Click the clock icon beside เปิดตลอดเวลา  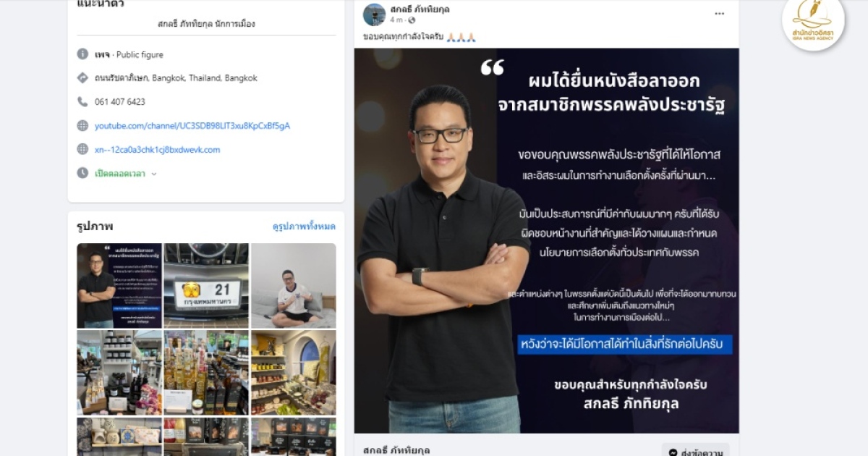[82, 173]
